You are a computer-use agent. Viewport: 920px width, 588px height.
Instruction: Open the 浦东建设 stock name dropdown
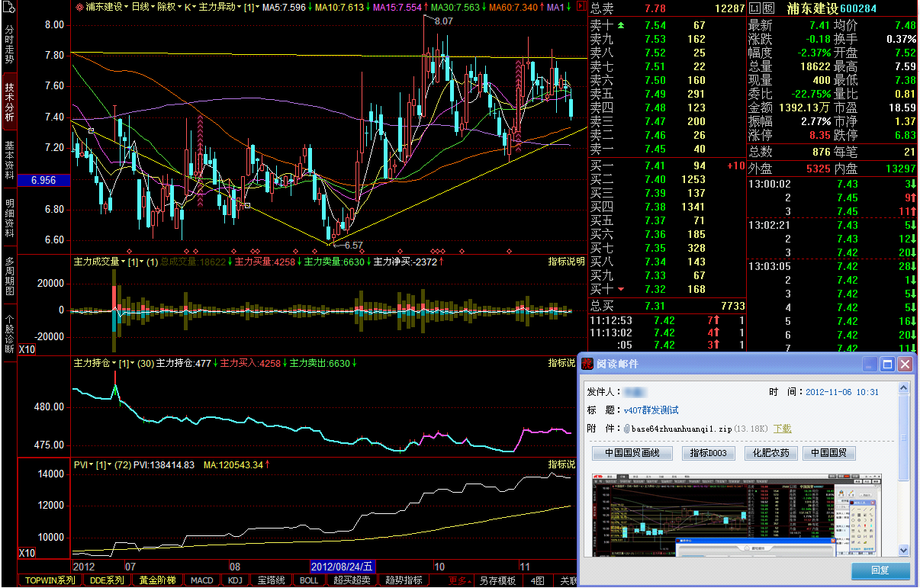tap(107, 7)
